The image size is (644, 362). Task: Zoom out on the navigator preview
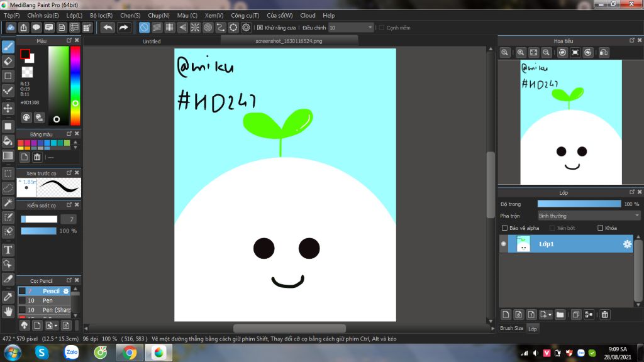point(546,53)
